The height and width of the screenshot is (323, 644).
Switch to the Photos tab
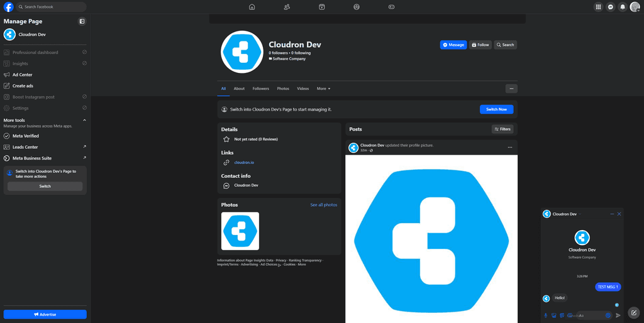[283, 89]
